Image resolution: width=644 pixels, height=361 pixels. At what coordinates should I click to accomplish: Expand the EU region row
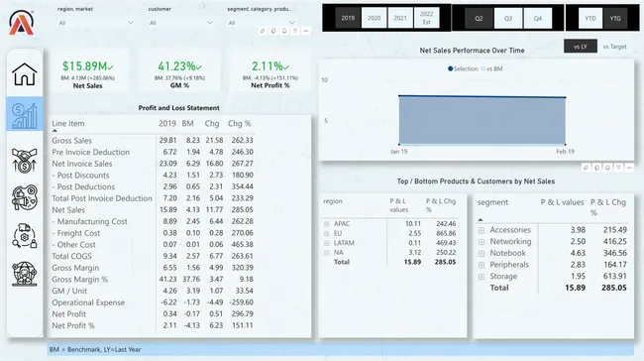327,233
